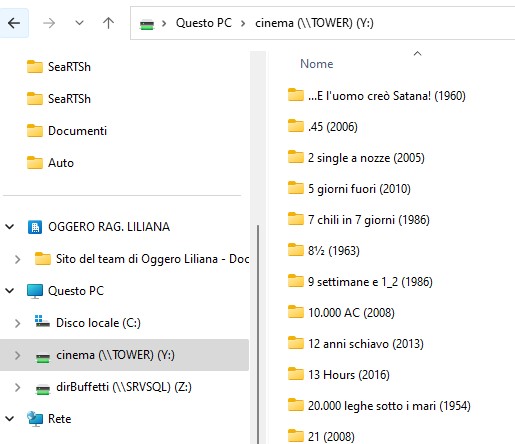
Task: Collapse the Rete tree node
Action: [x=10, y=419]
